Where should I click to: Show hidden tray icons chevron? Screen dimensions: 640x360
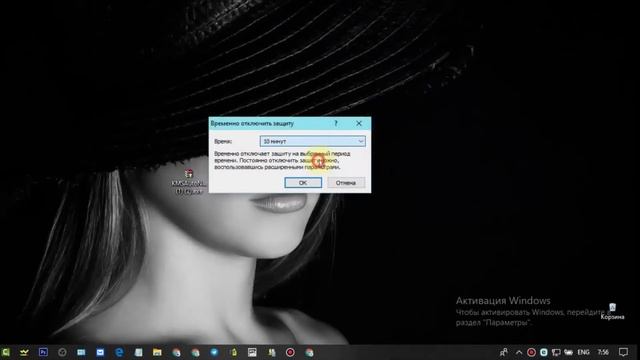[519, 352]
